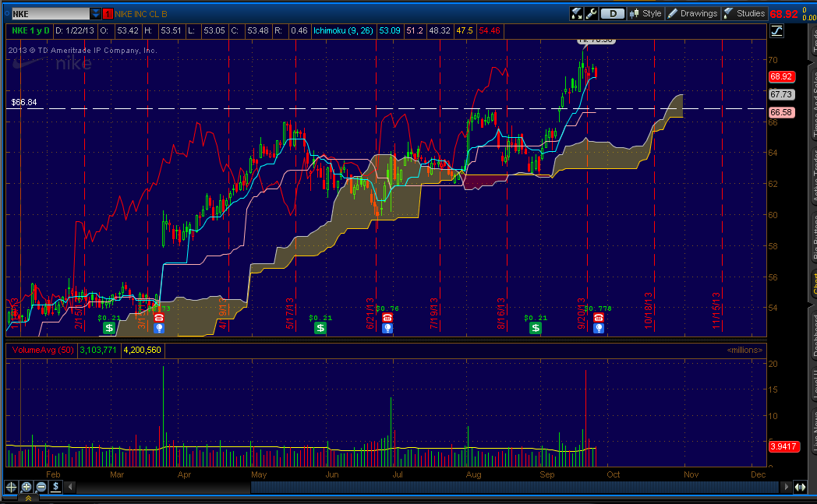Click the studies expand flask icon
Screen dimensions: 817x504
576,13
